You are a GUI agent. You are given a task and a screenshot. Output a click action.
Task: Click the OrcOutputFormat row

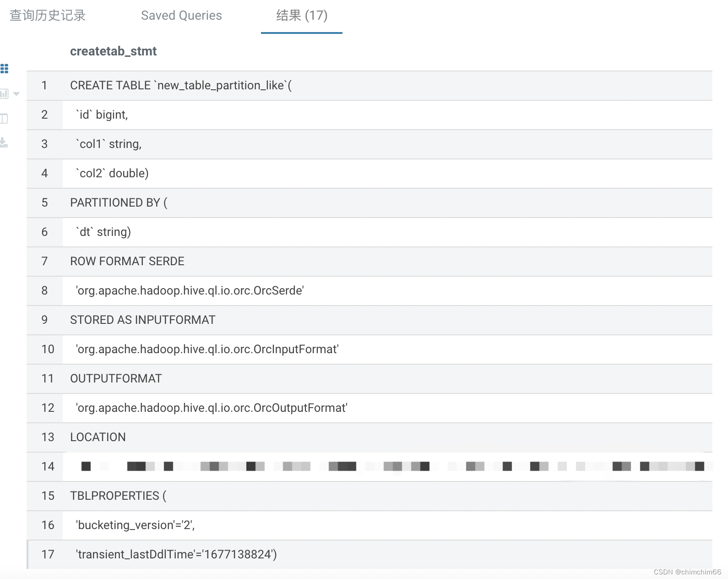369,408
